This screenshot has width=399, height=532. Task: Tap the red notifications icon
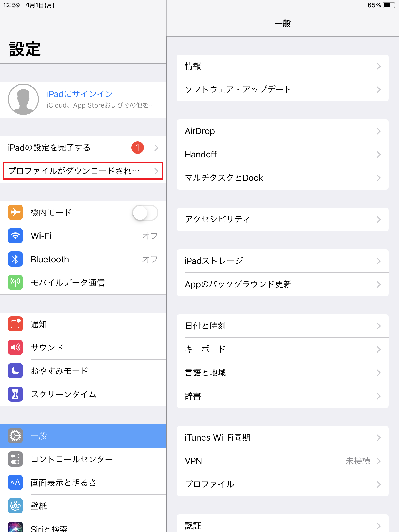(15, 324)
